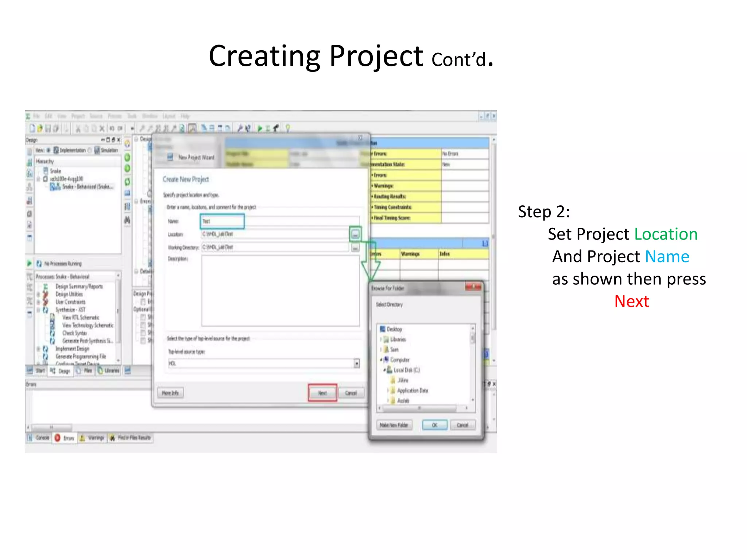Expand the Design Utilities process node
The height and width of the screenshot is (560, 747).
point(38,294)
